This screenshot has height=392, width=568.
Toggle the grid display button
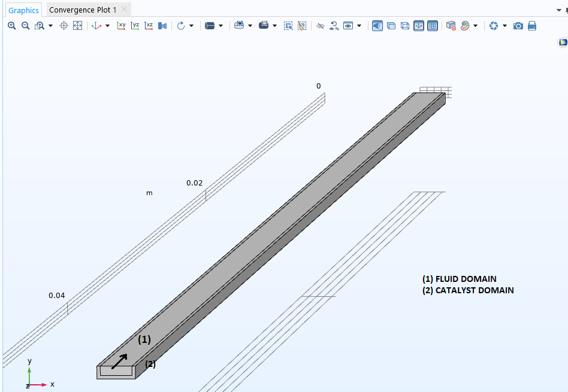point(433,26)
